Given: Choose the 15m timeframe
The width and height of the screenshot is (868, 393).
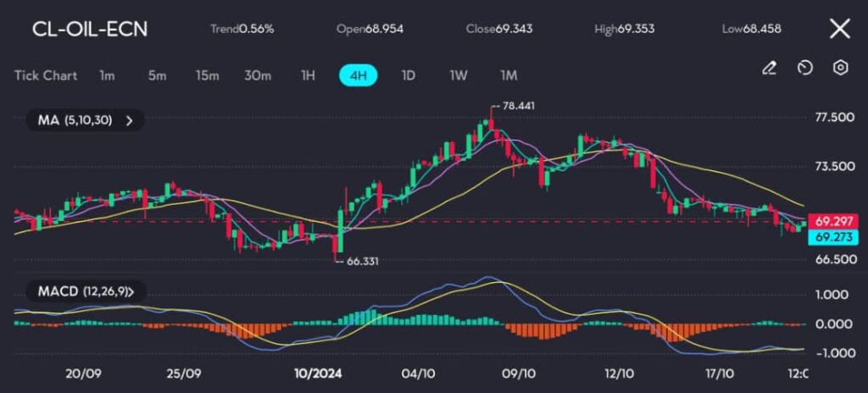Looking at the screenshot, I should tap(207, 75).
